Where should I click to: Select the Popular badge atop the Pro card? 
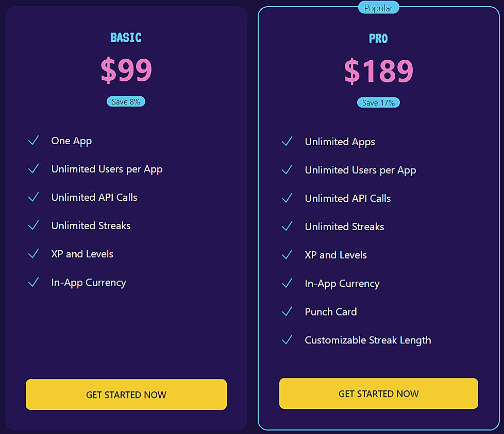(x=378, y=8)
